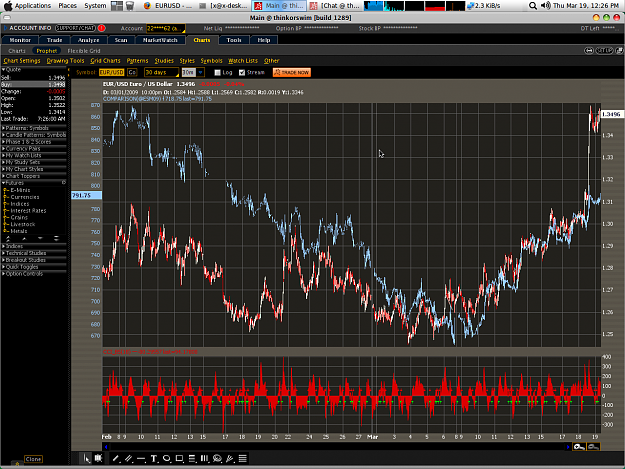625x469 pixels.
Task: Select the ellipse drawing tool
Action: point(167,459)
